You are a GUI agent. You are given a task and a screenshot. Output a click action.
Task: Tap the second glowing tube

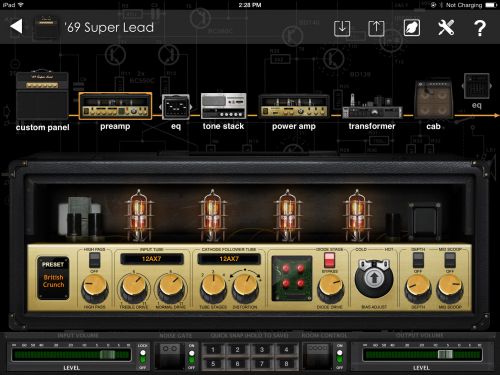coord(213,215)
